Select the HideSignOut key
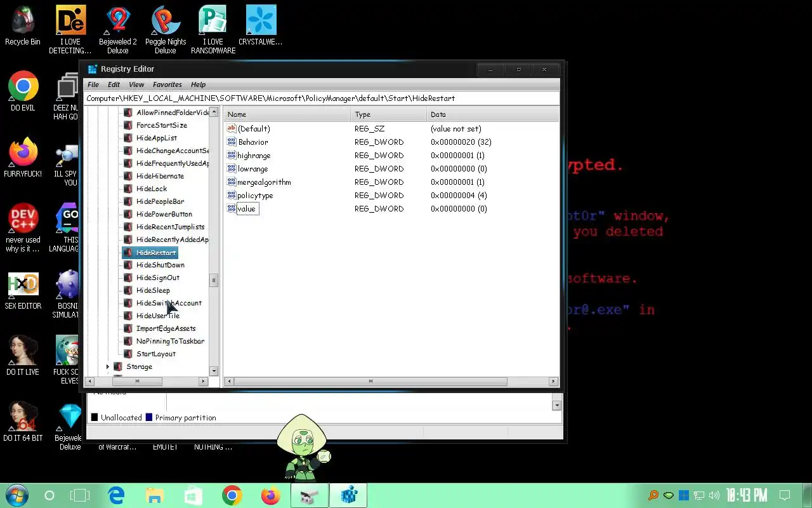The width and height of the screenshot is (812, 508). tap(158, 277)
